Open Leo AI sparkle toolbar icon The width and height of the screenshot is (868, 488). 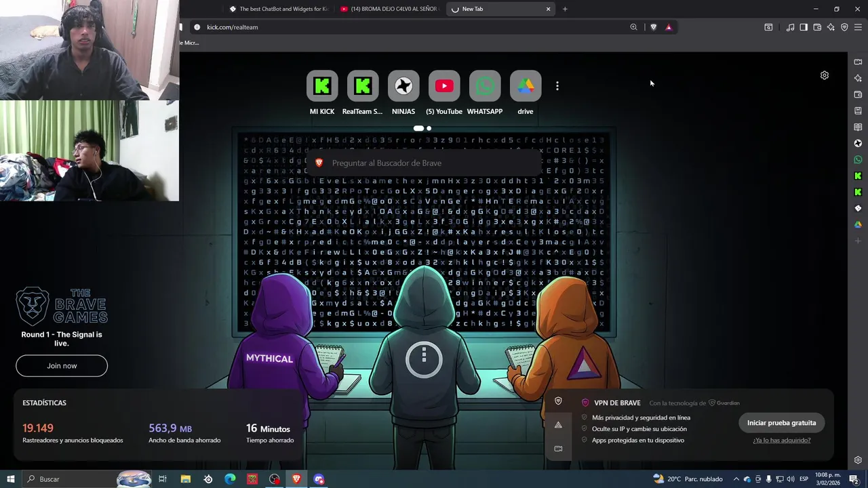point(831,27)
